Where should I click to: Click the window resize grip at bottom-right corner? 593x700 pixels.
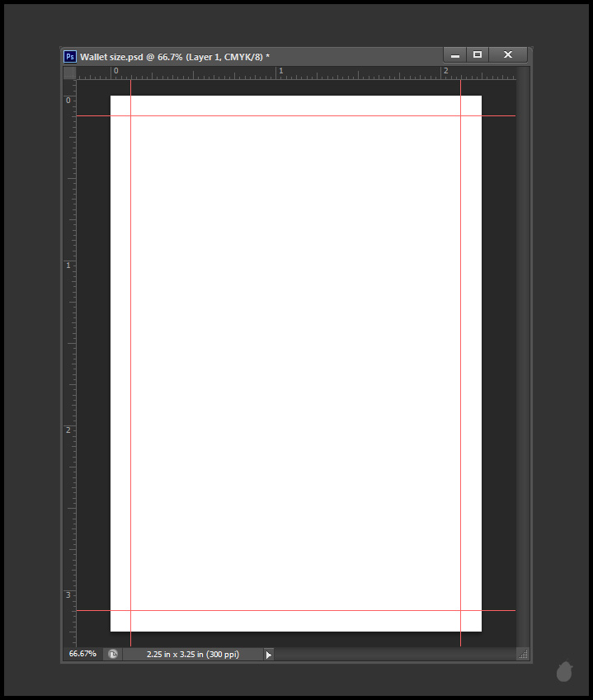(x=522, y=654)
